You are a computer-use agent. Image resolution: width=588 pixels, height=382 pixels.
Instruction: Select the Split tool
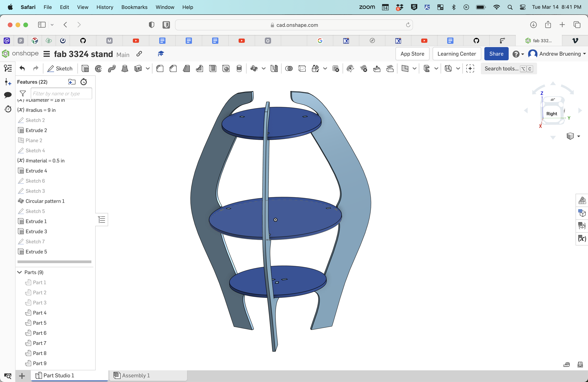[x=302, y=68]
